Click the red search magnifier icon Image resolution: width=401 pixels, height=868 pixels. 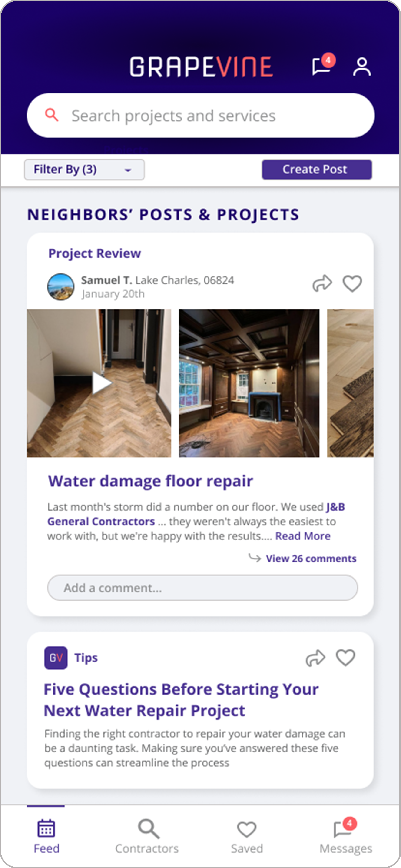pyautogui.click(x=52, y=115)
